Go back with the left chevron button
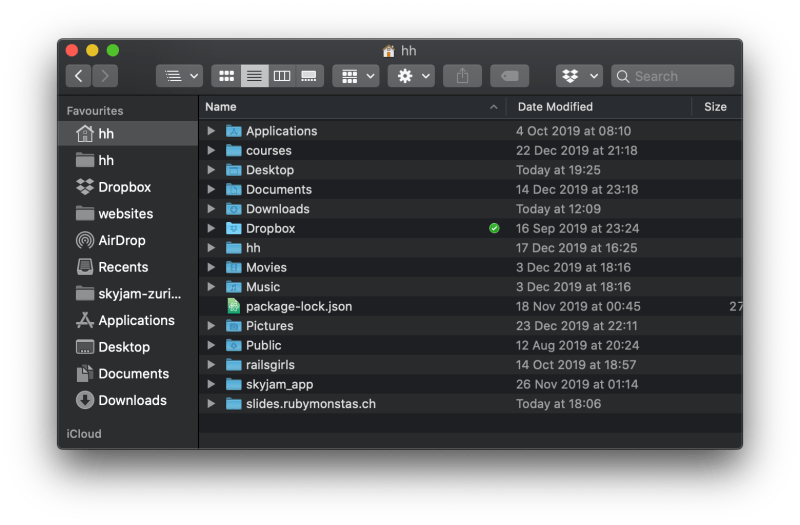The image size is (800, 525). pyautogui.click(x=79, y=76)
